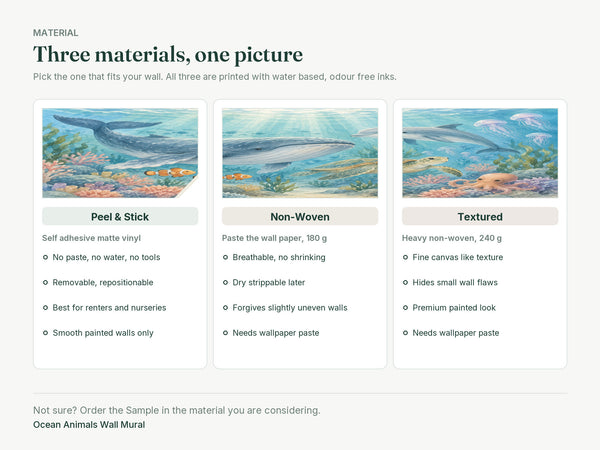The height and width of the screenshot is (450, 600).
Task: Click bullet beside Hides small wall flaws
Action: coord(405,282)
